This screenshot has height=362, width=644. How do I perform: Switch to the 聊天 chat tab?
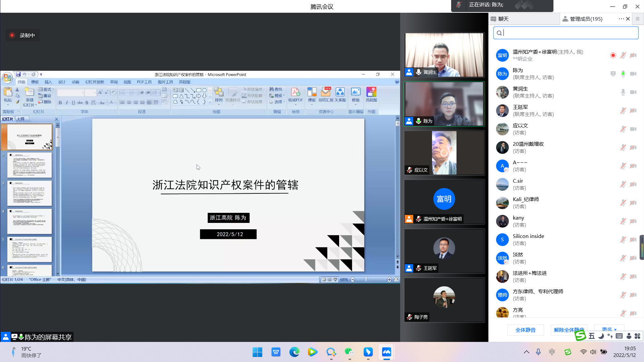click(x=503, y=19)
